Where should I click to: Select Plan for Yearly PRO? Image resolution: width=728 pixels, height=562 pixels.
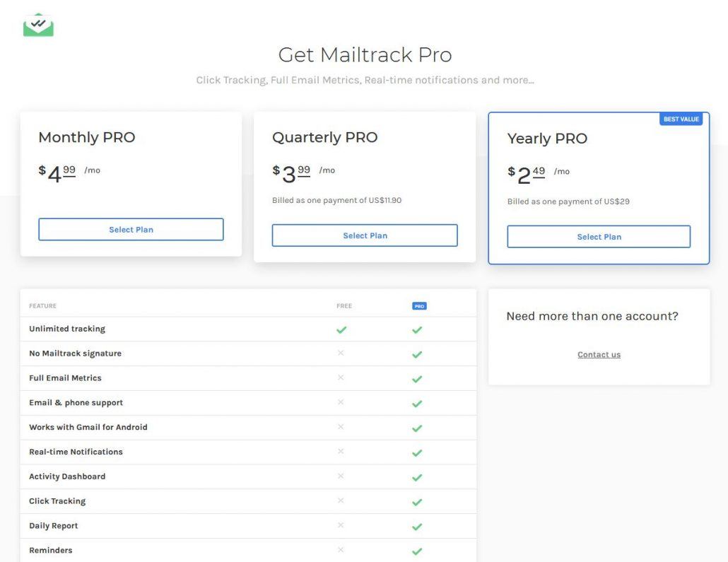[599, 237]
